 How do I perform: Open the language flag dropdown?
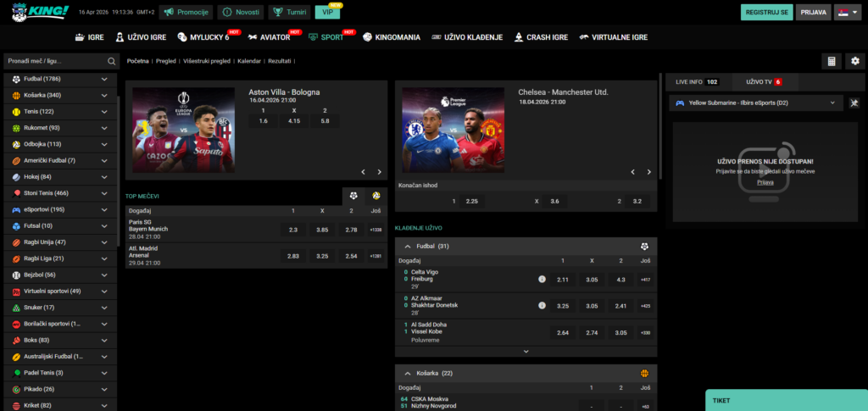[x=844, y=13]
